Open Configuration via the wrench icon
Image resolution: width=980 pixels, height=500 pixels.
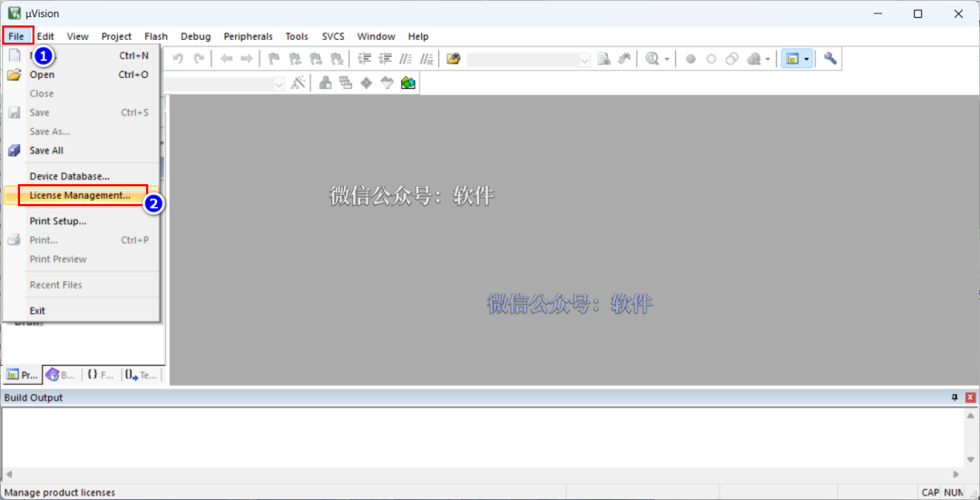(830, 59)
